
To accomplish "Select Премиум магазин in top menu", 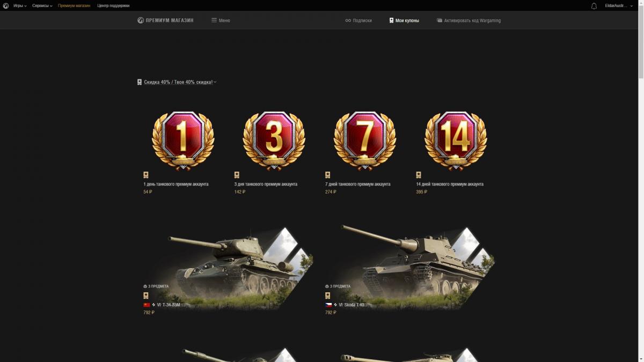I will pyautogui.click(x=74, y=5).
